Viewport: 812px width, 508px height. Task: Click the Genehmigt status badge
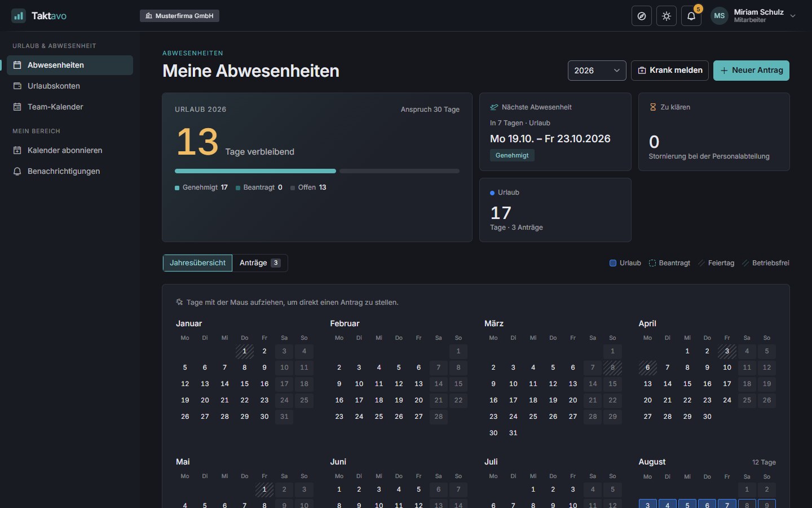click(x=512, y=155)
